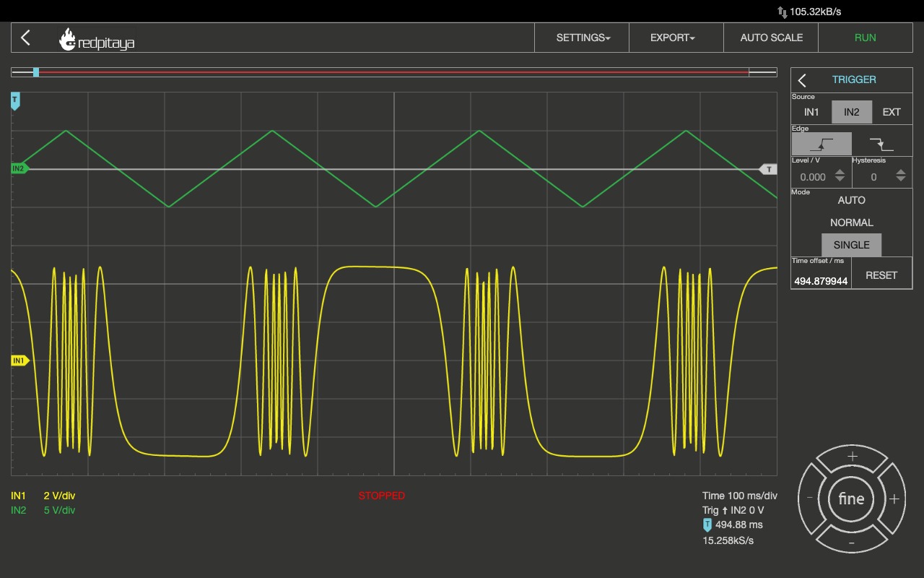
Task: Click the 494.88 ms trigger offset readout
Action: (733, 525)
